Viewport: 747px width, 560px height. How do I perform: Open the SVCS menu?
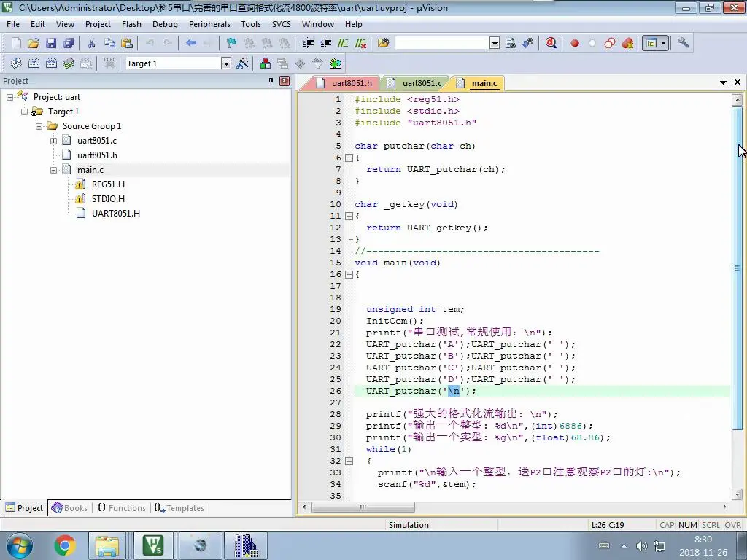coord(281,24)
